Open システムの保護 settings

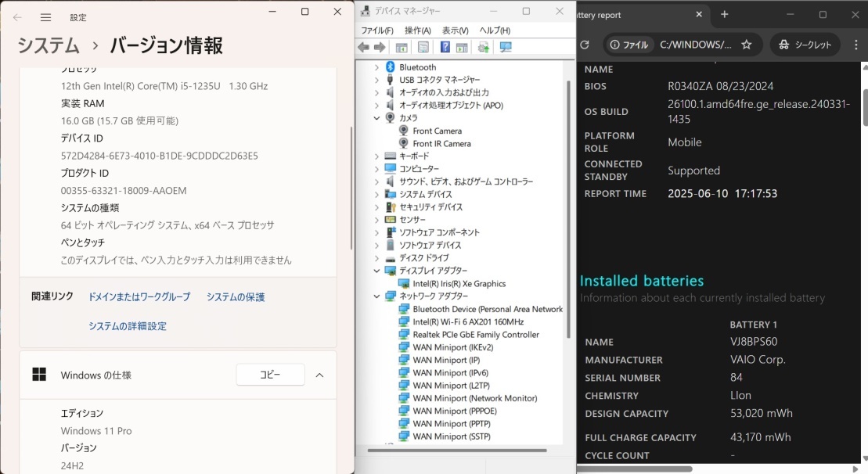click(x=236, y=296)
